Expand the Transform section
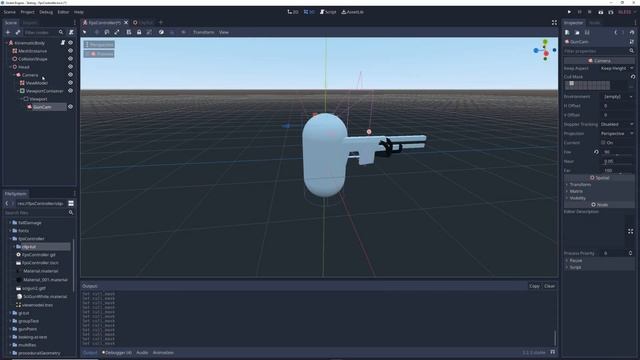 coord(599,184)
